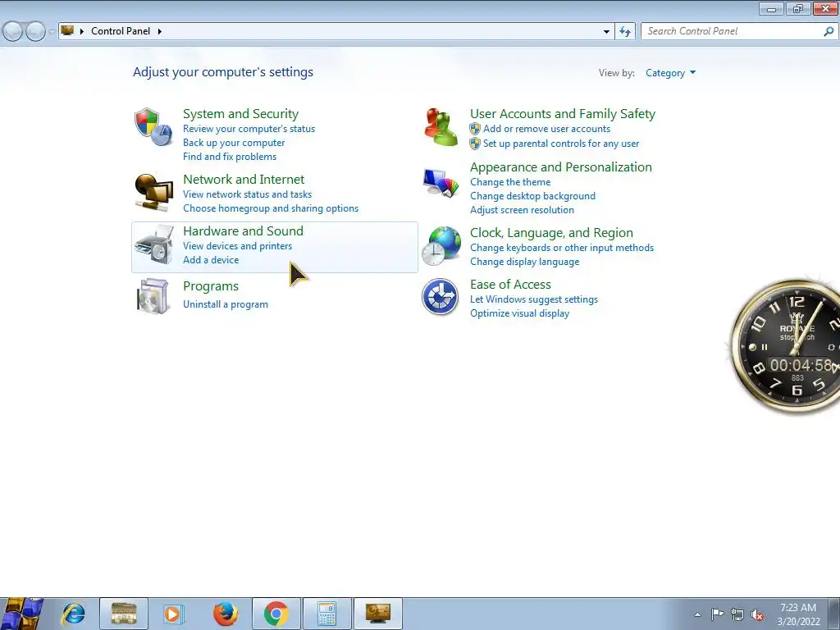This screenshot has width=840, height=630.
Task: Click View network status and tasks
Action: tap(247, 194)
